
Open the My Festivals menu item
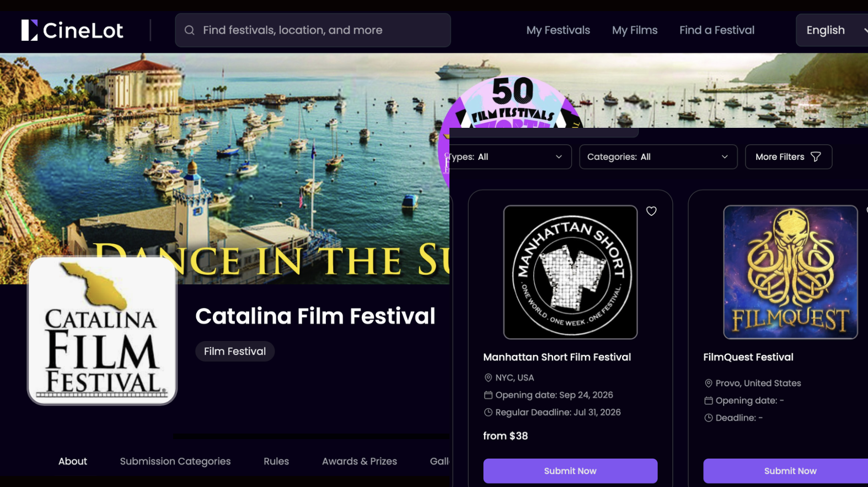(558, 30)
